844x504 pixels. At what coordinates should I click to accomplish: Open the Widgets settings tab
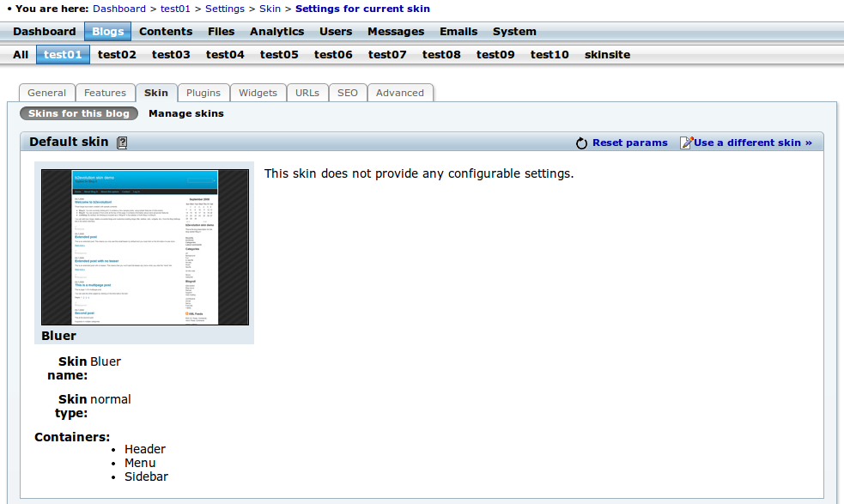coord(258,93)
